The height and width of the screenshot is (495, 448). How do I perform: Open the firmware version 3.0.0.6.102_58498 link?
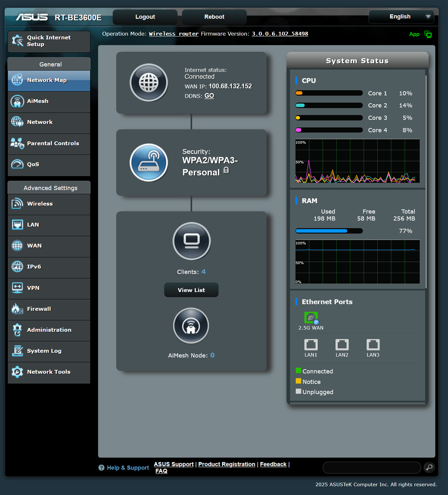[280, 34]
